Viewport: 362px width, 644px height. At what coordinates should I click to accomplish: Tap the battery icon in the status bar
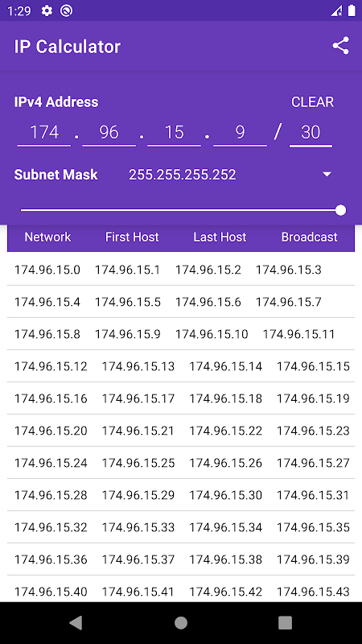[352, 10]
